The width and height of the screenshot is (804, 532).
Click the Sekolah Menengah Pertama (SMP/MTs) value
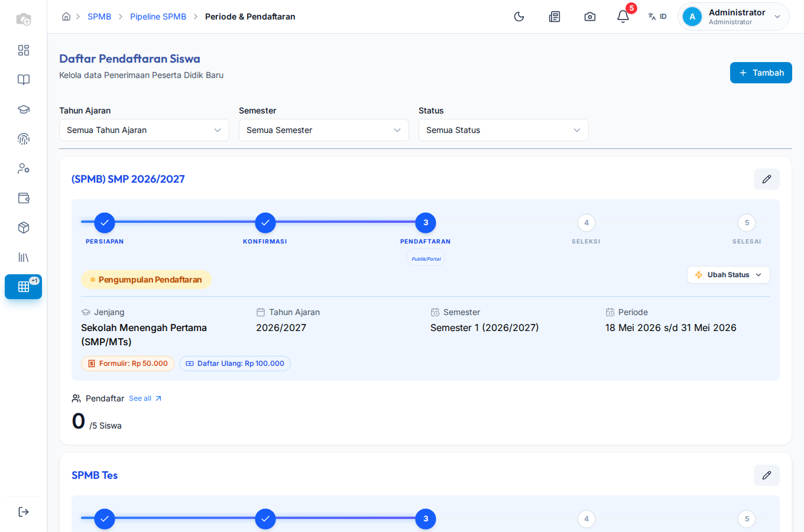(x=144, y=335)
